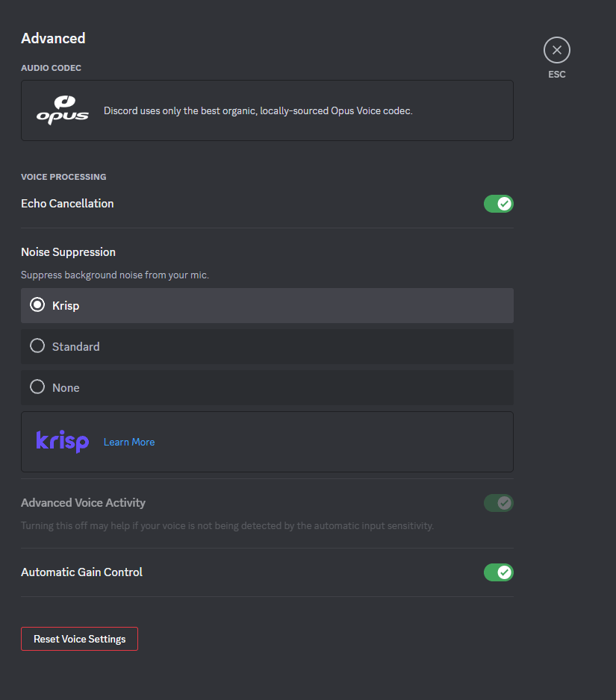Screen dimensions: 616x700
Task: Toggle Echo Cancellation off
Action: coord(499,204)
